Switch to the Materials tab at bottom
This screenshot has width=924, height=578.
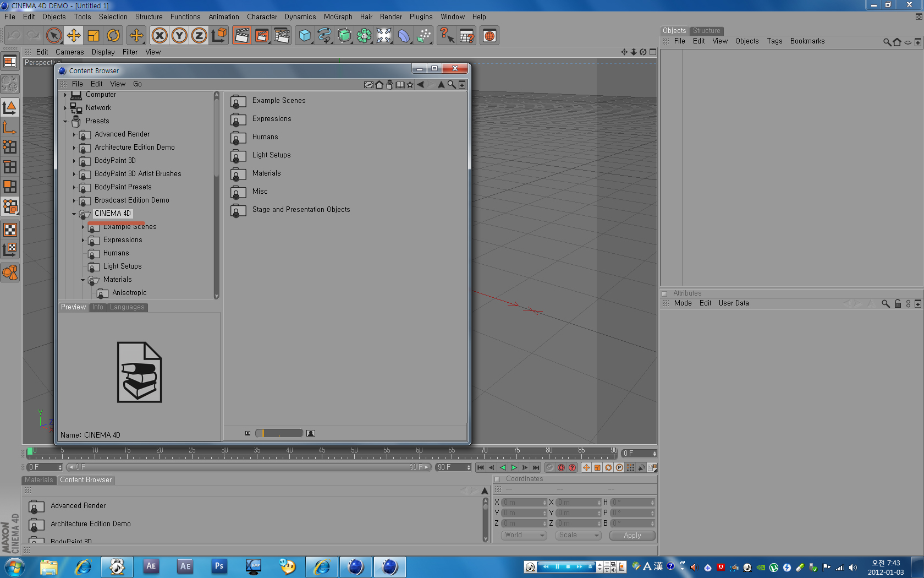pyautogui.click(x=39, y=480)
